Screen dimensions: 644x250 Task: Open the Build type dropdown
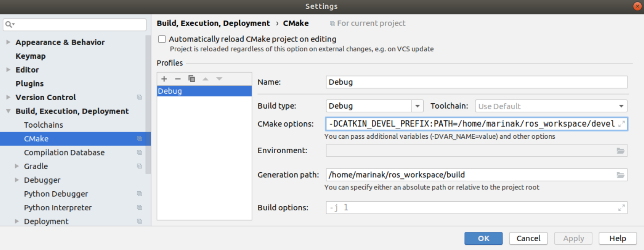(418, 106)
